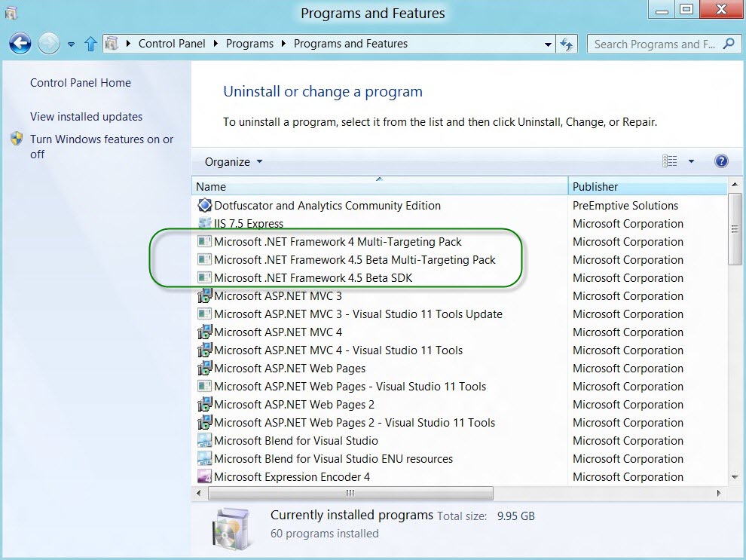Screen dimensions: 746x560
Task: Click the horizontal scrollbar right arrow
Action: (x=718, y=494)
